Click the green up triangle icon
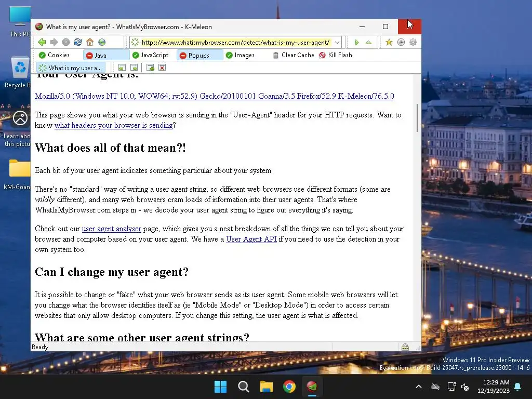Image resolution: width=532 pixels, height=399 pixels. [x=368, y=43]
